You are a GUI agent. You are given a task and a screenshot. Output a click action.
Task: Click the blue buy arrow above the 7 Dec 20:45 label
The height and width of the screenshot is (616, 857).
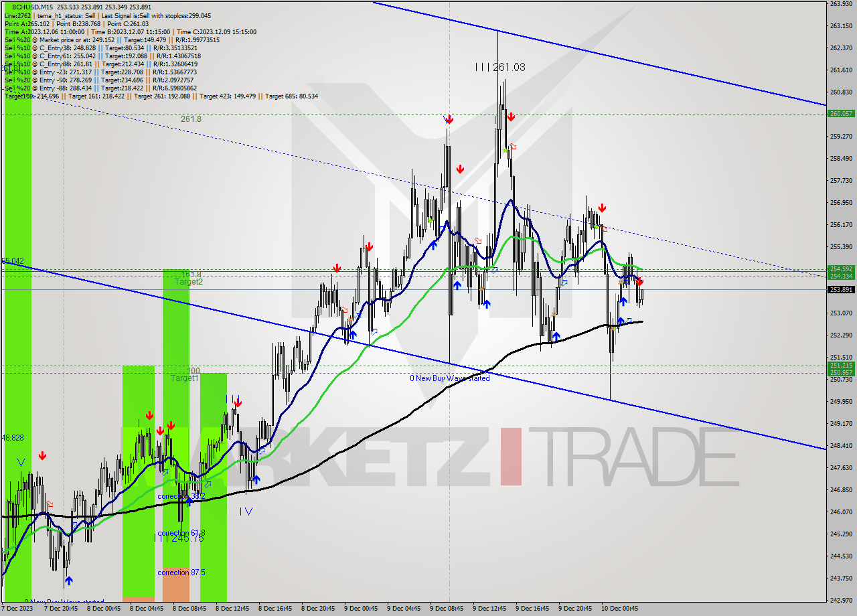[x=68, y=581]
